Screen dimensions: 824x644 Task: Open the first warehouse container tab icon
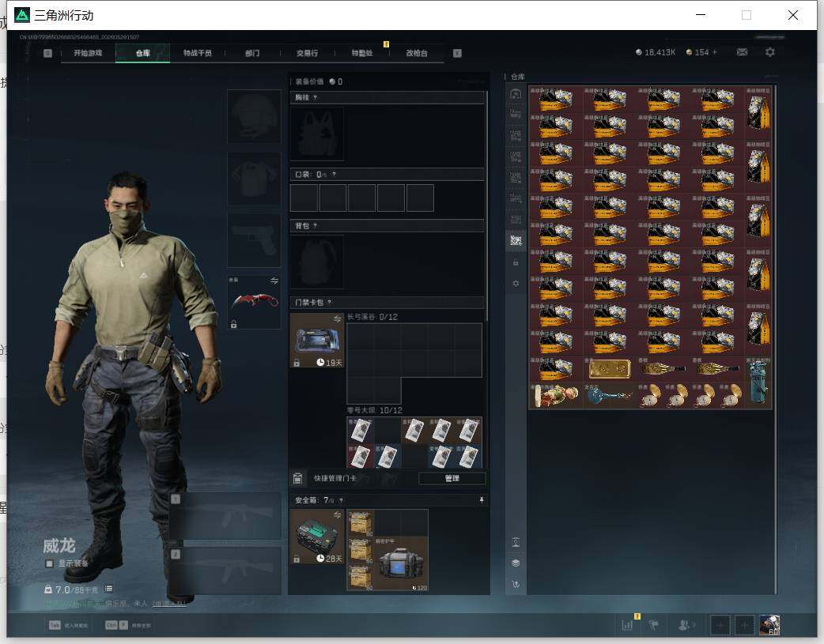point(516,93)
